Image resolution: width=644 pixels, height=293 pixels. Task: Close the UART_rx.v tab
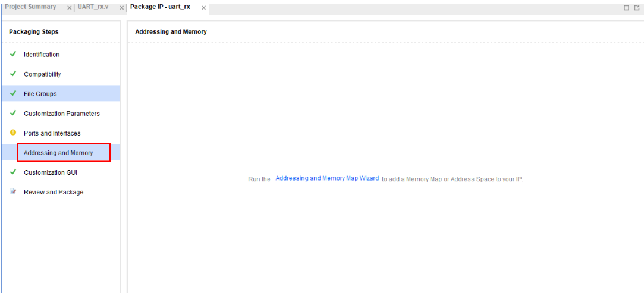(x=121, y=8)
